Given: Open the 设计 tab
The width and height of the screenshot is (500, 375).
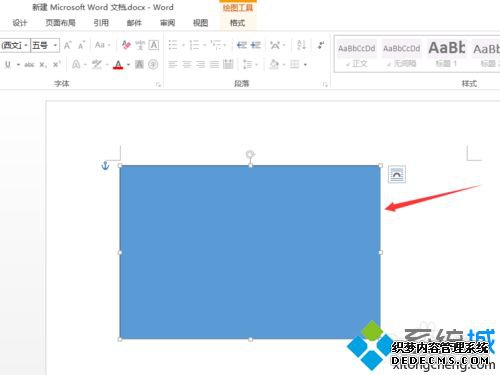Looking at the screenshot, I should 20,23.
